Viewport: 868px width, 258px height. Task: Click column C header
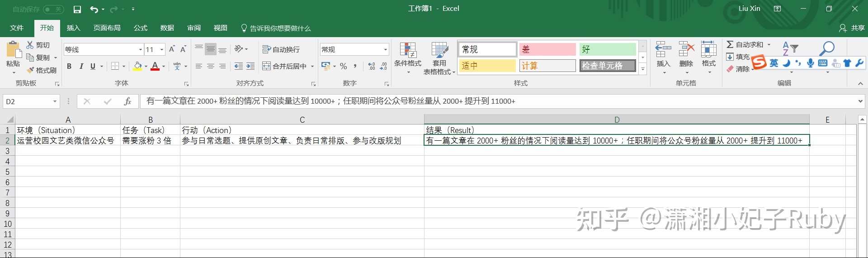(x=302, y=119)
